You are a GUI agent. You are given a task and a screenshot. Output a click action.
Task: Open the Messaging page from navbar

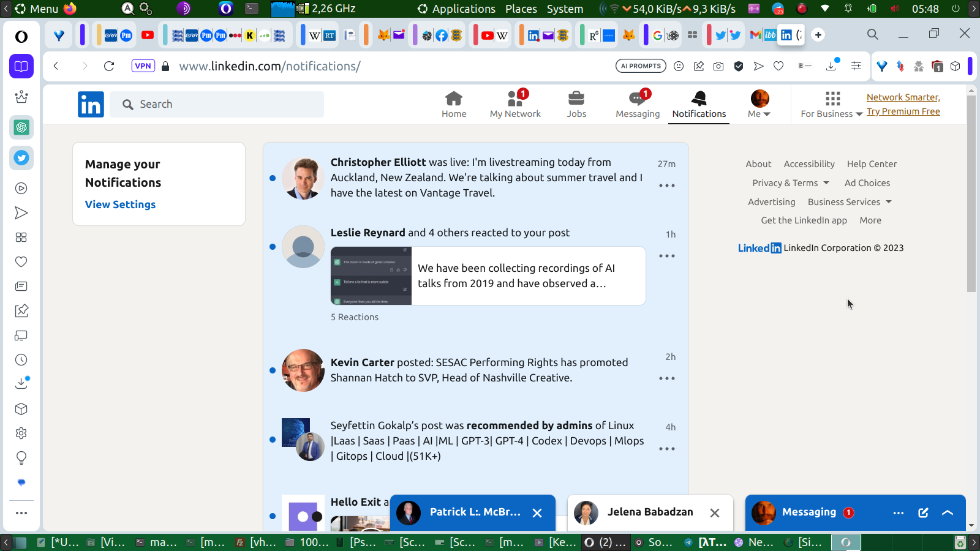(638, 105)
